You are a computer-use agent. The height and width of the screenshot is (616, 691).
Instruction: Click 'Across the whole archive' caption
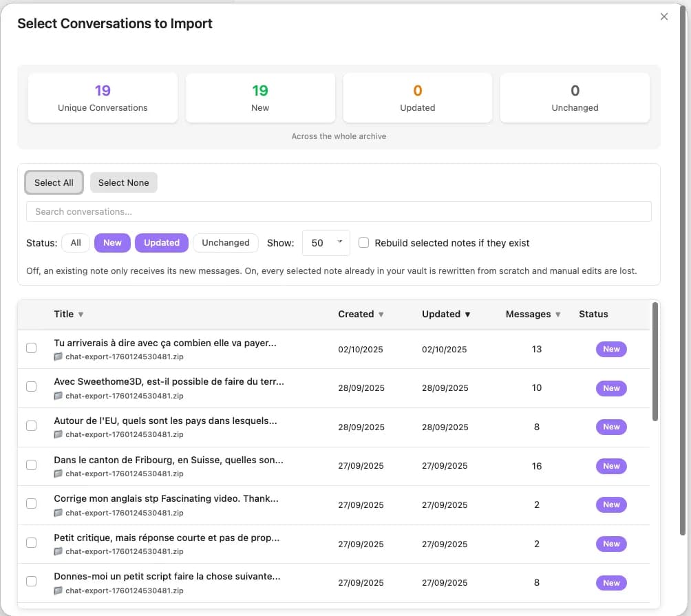pyautogui.click(x=339, y=136)
